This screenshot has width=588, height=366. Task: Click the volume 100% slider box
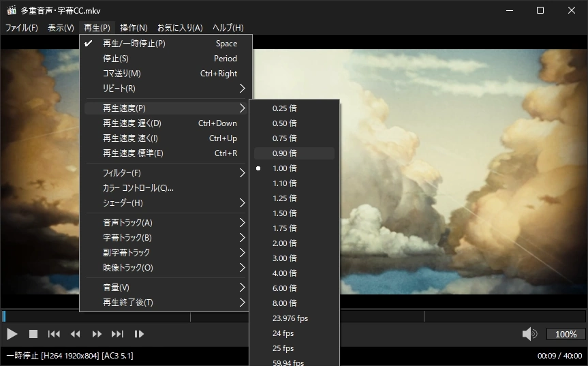click(x=566, y=334)
